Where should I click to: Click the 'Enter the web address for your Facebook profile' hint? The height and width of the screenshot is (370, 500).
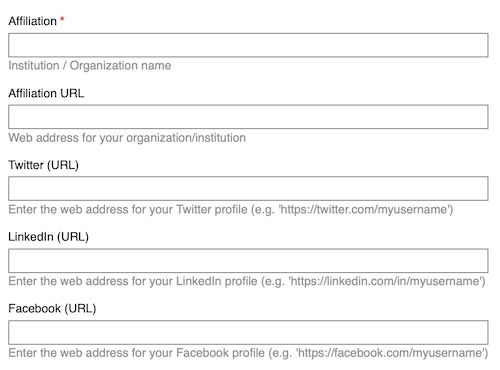137,353
